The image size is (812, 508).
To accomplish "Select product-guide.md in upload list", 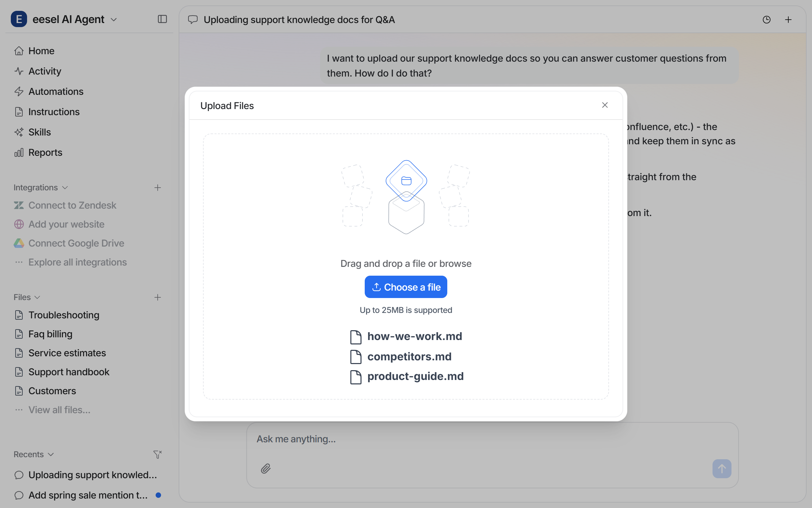I will [407, 377].
